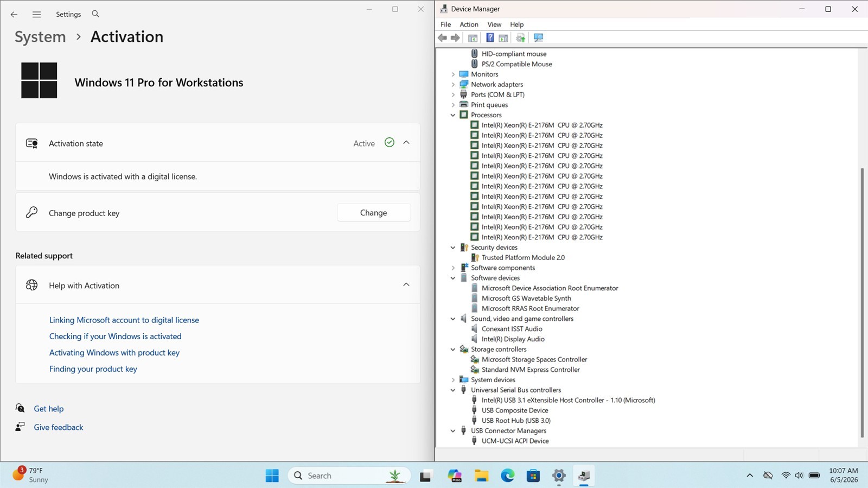Collapse the Activation state section
Screen dimensions: 868x488
406,143
